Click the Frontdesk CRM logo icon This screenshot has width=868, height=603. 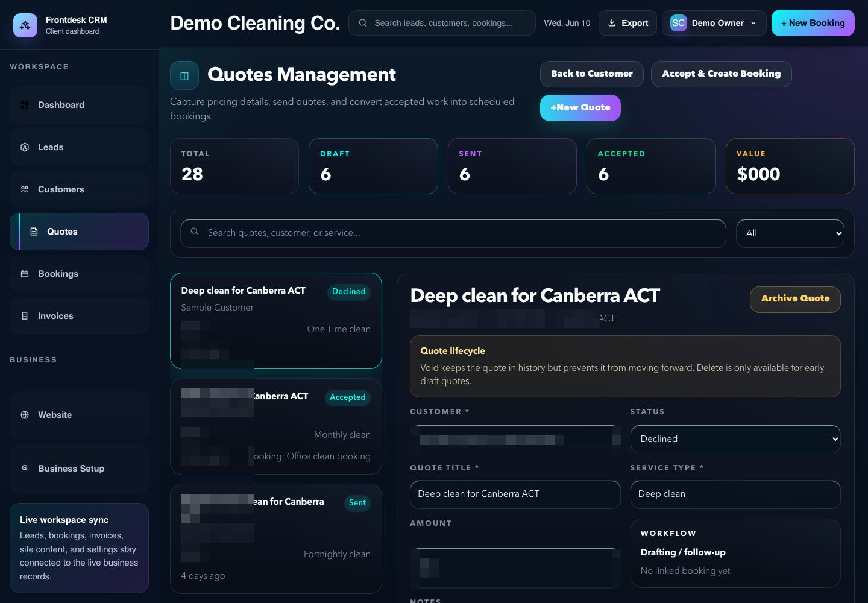[25, 25]
